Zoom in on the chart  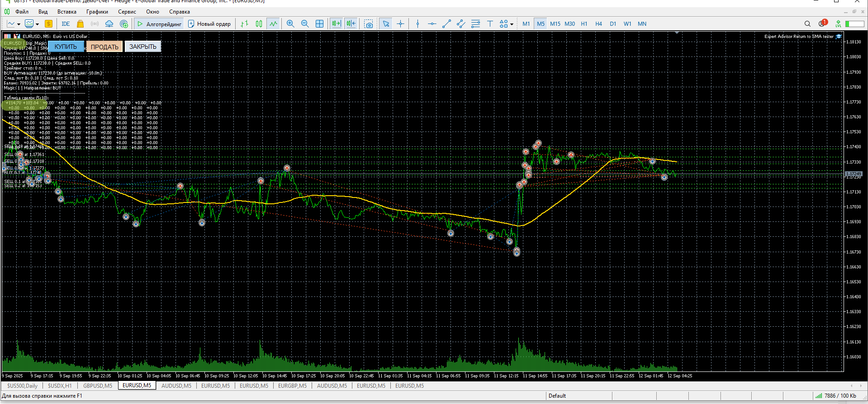[290, 24]
